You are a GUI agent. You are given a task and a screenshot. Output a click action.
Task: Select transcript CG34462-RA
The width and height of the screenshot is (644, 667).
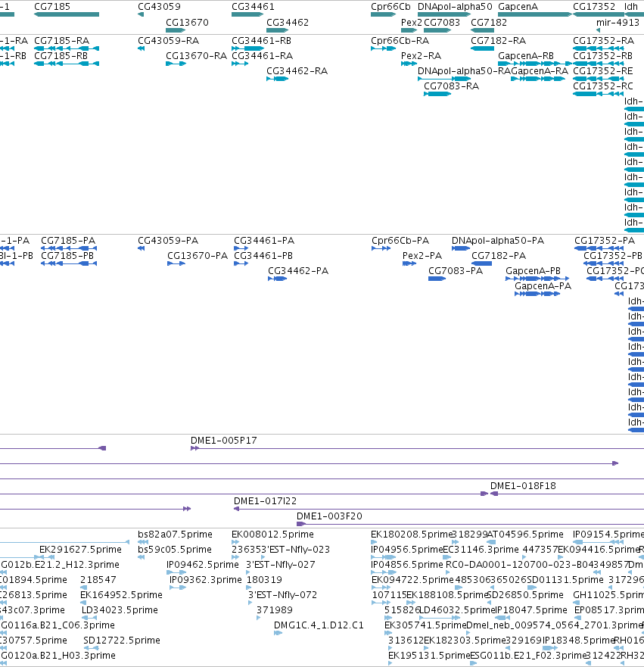[297, 71]
